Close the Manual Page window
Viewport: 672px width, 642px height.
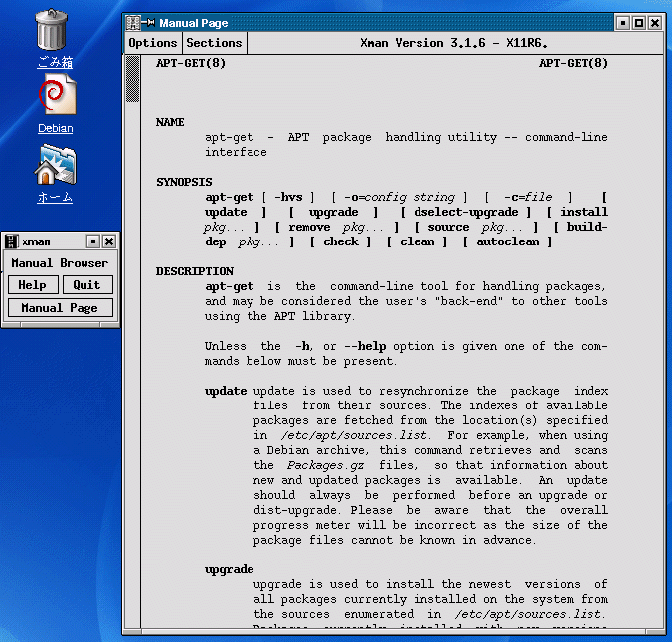[x=655, y=23]
